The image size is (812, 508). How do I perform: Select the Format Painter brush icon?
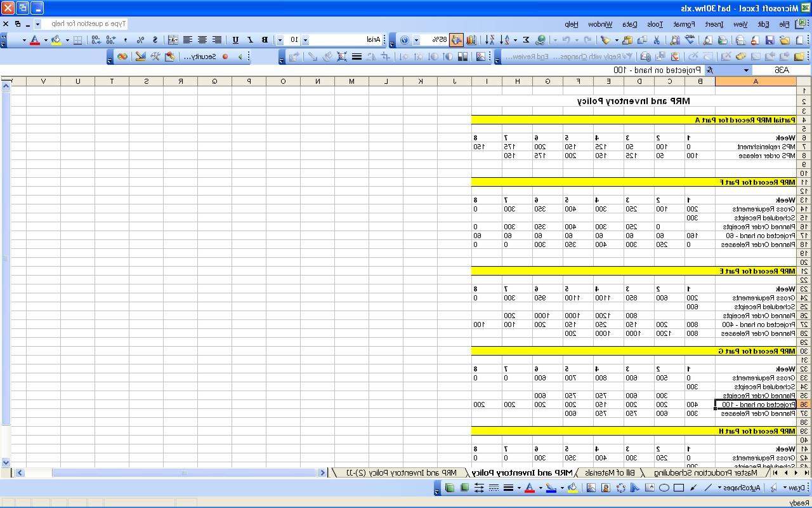[605, 39]
